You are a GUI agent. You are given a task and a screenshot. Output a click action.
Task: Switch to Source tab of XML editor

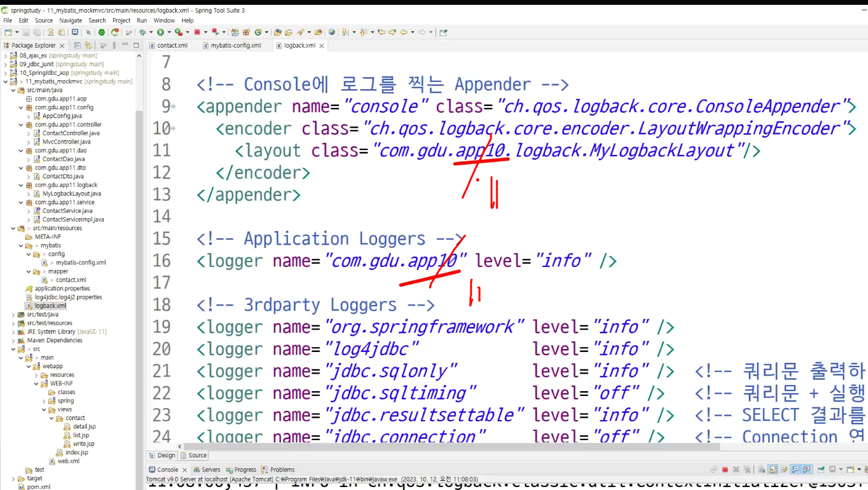coord(193,456)
